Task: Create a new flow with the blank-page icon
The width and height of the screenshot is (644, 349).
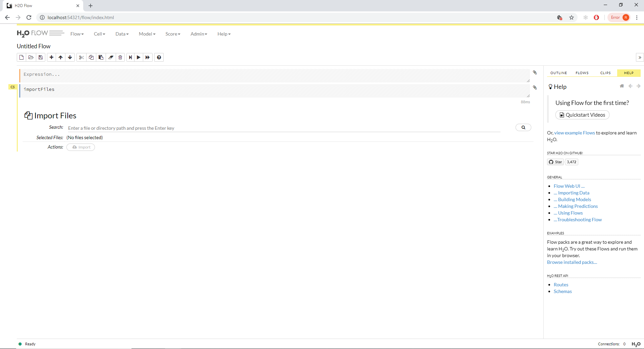Action: [x=21, y=57]
